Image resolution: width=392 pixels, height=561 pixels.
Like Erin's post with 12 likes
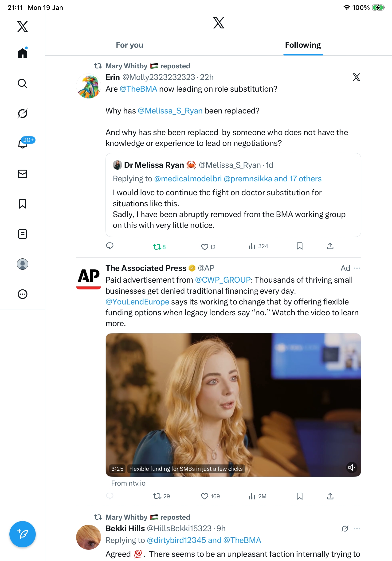point(204,247)
